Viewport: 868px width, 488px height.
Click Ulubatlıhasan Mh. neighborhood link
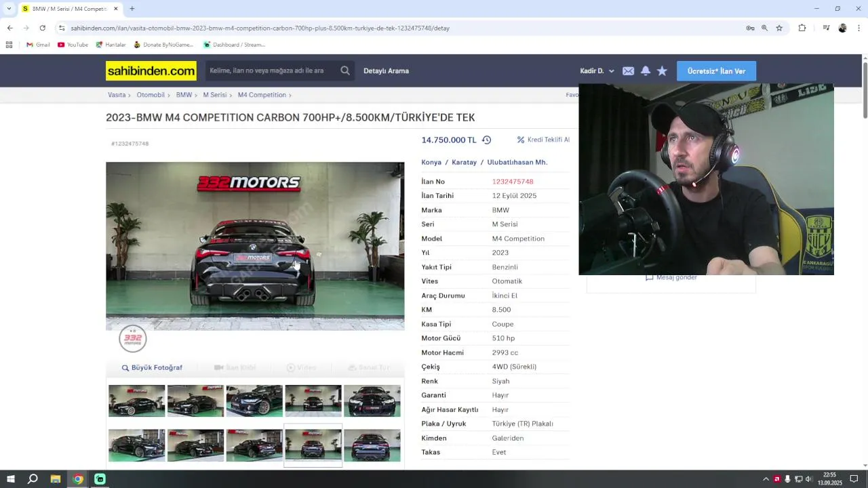click(517, 162)
